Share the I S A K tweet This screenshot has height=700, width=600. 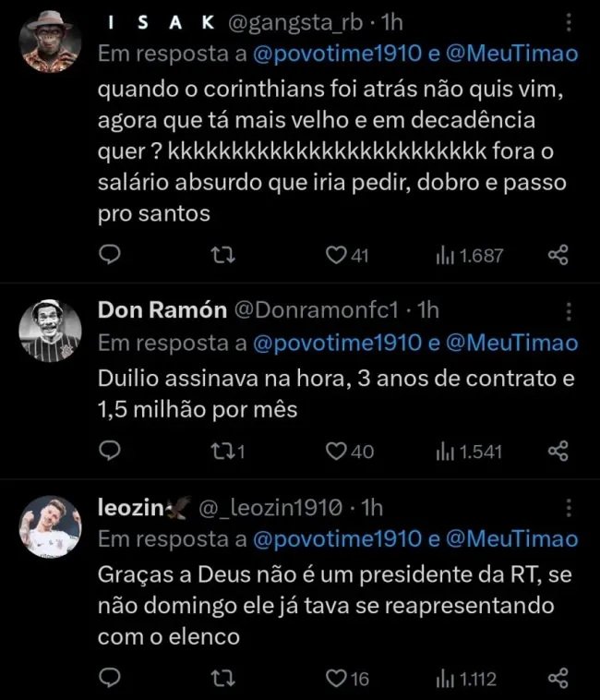[x=558, y=256]
